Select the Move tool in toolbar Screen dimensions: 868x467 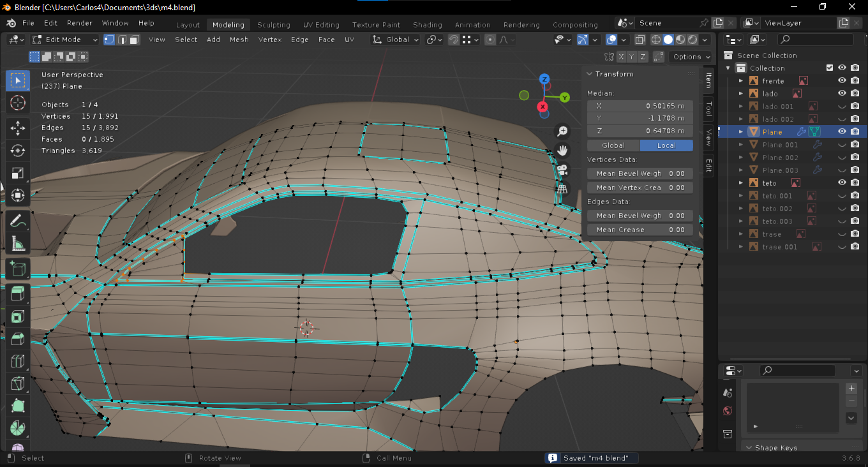pyautogui.click(x=18, y=128)
